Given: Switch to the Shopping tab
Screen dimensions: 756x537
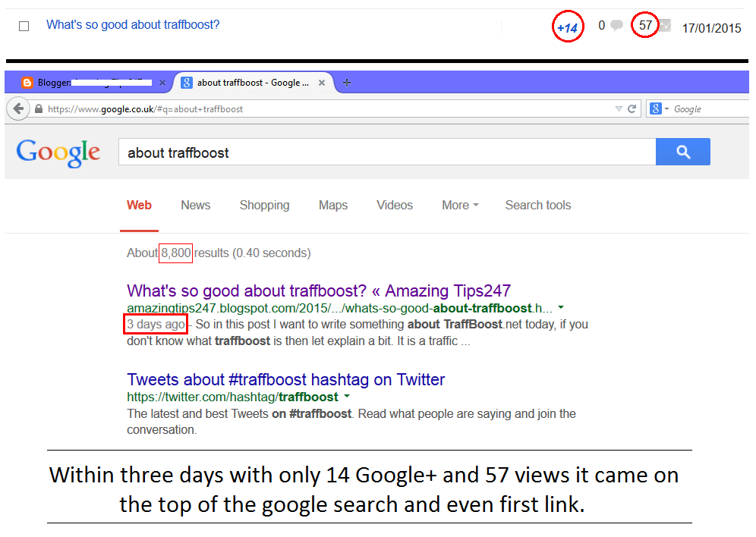Looking at the screenshot, I should tap(264, 206).
